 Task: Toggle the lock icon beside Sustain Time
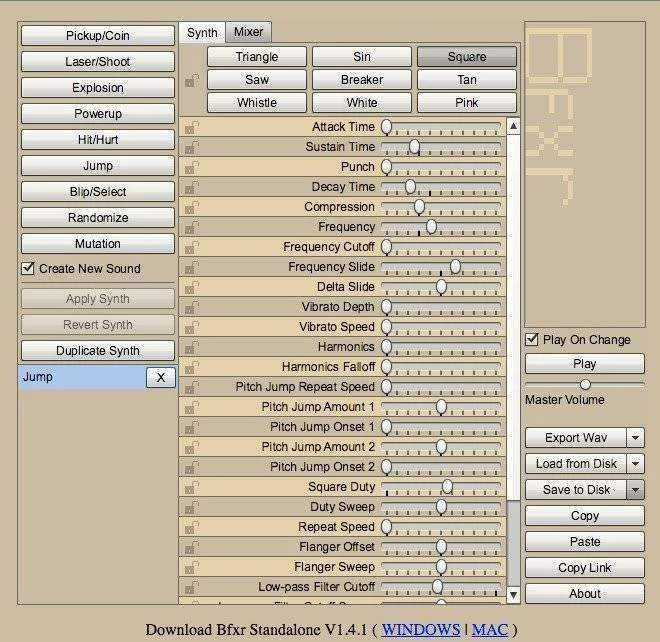[192, 147]
